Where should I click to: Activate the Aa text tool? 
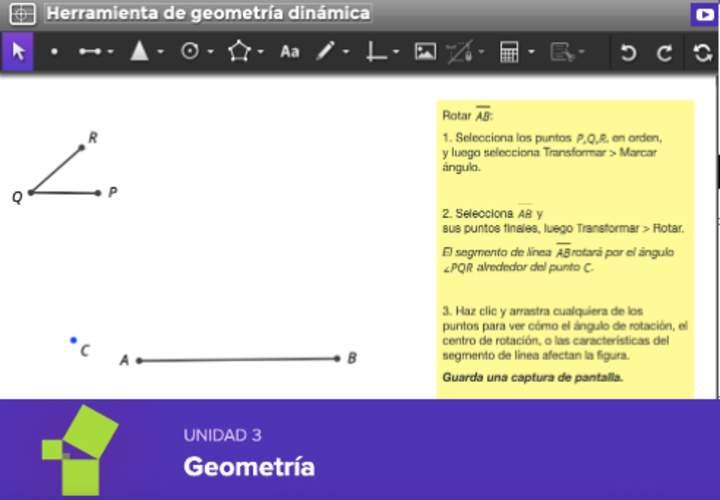pyautogui.click(x=289, y=53)
